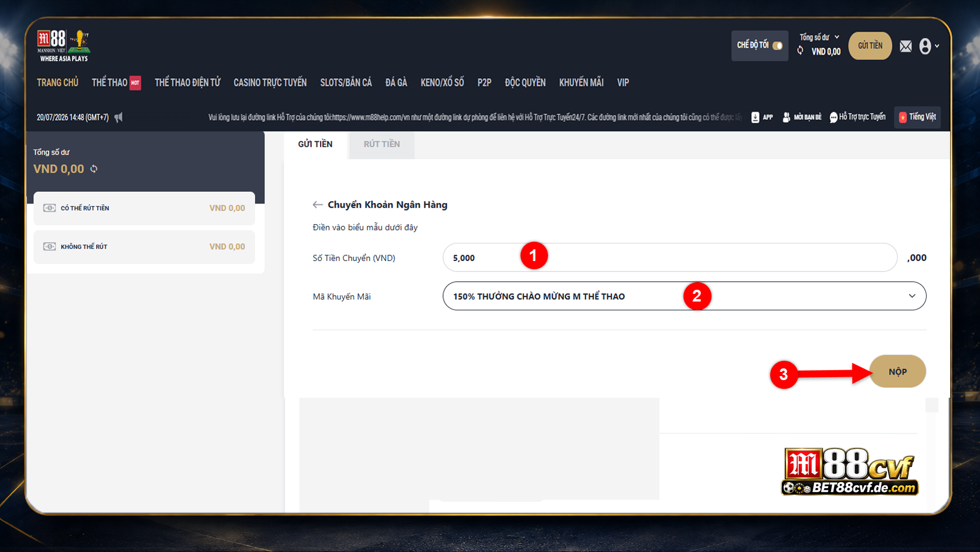Viewport: 980px width, 552px height.
Task: Open the user account profile icon
Action: pos(925,46)
